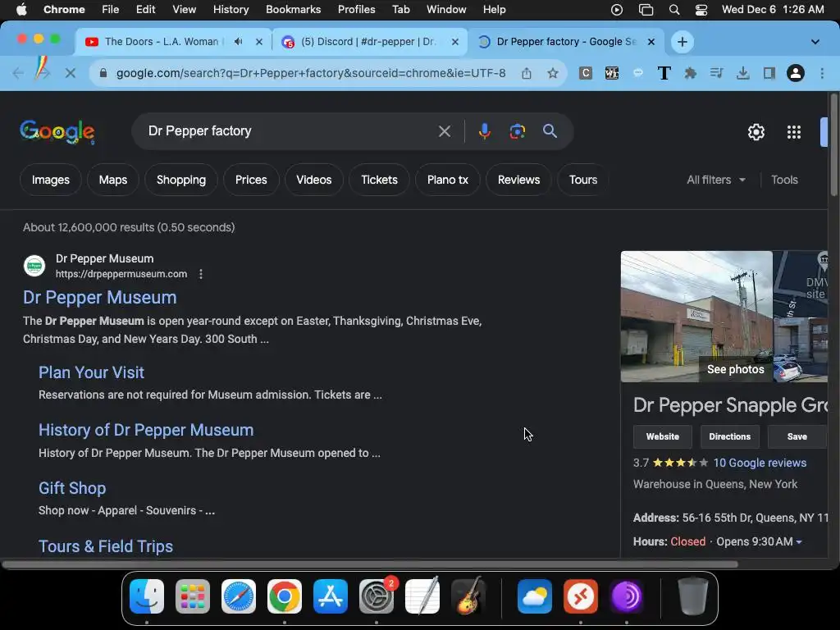This screenshot has width=840, height=630.
Task: Filter results by Images
Action: click(50, 180)
